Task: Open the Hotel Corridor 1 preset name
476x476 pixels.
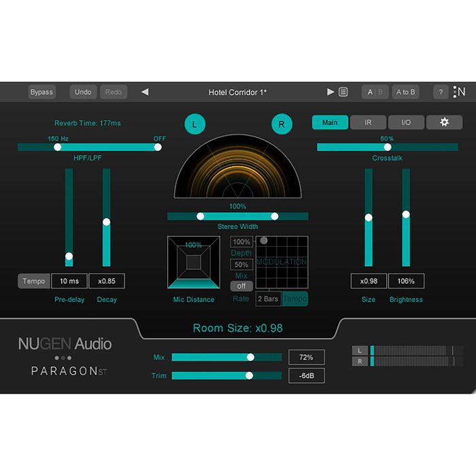Action: click(237, 92)
